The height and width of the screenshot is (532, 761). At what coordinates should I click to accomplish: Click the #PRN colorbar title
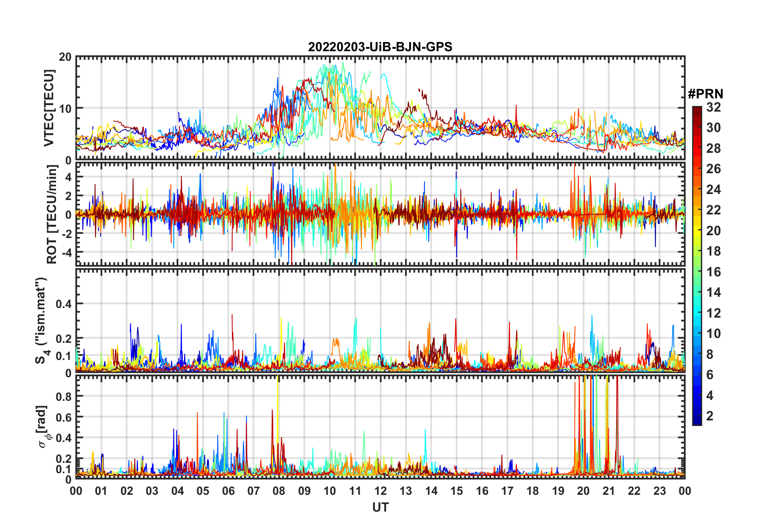tap(705, 94)
